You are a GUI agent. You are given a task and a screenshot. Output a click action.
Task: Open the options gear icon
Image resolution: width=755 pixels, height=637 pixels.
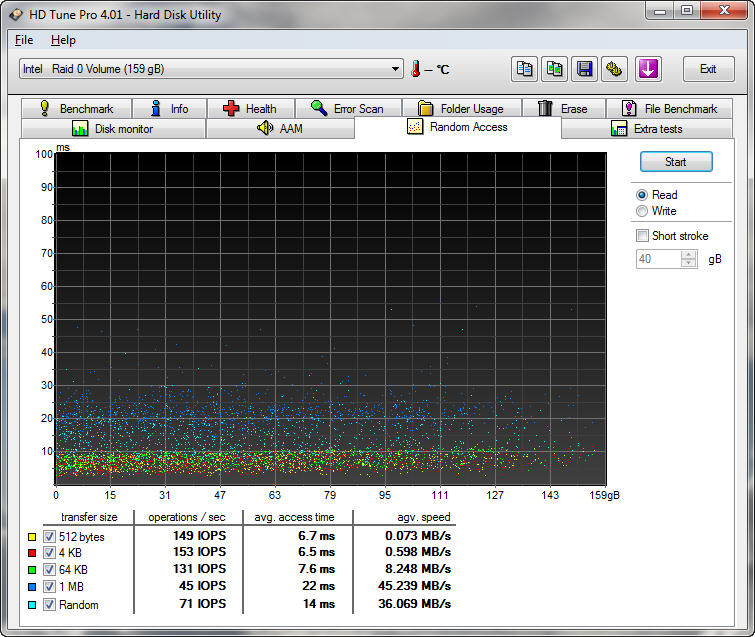(614, 69)
